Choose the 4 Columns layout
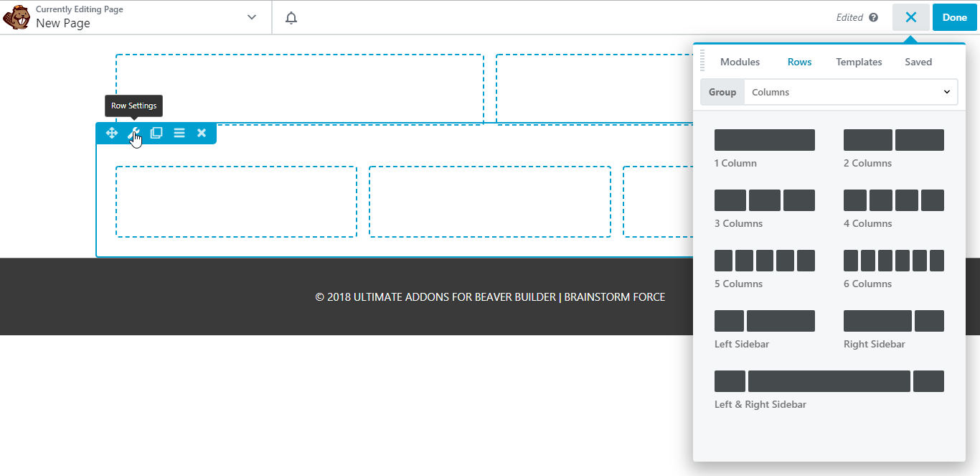980x476 pixels. point(893,200)
